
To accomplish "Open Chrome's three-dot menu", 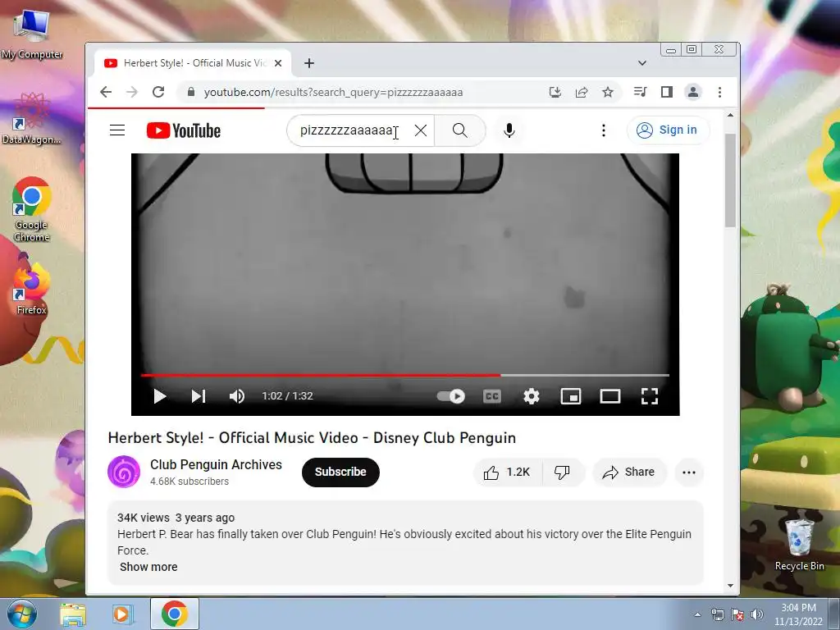I will [719, 92].
